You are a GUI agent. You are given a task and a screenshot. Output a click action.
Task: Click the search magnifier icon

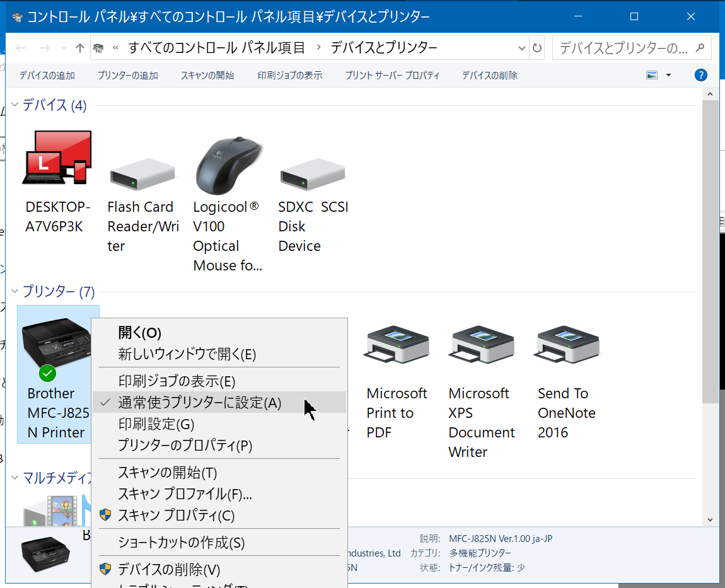[700, 48]
